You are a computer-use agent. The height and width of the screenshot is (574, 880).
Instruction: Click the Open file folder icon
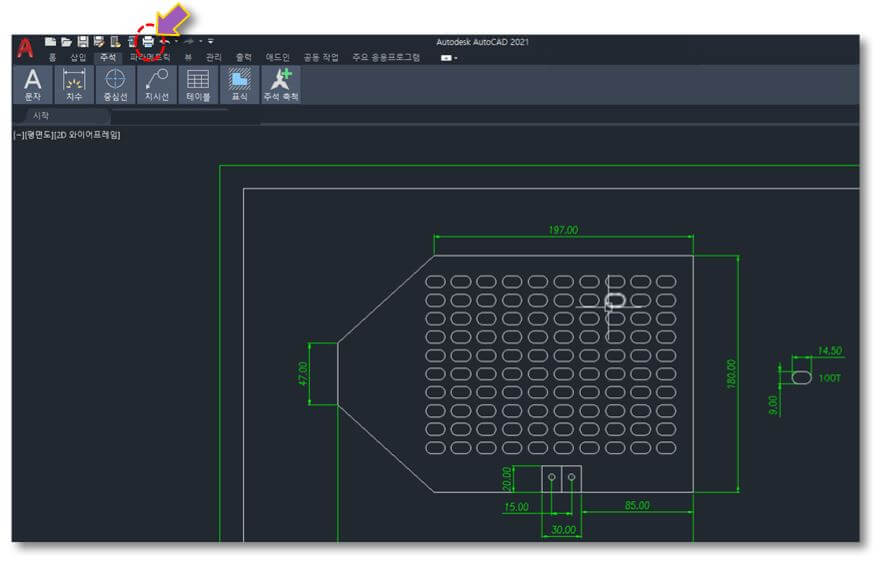[x=66, y=42]
